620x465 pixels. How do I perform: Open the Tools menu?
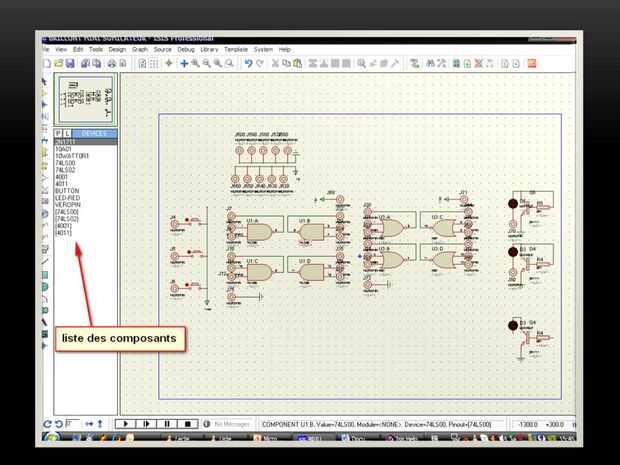click(x=96, y=49)
